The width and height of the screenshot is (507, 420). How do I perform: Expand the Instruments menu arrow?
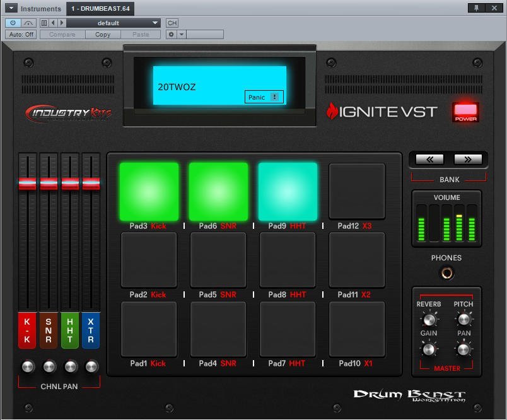click(10, 8)
